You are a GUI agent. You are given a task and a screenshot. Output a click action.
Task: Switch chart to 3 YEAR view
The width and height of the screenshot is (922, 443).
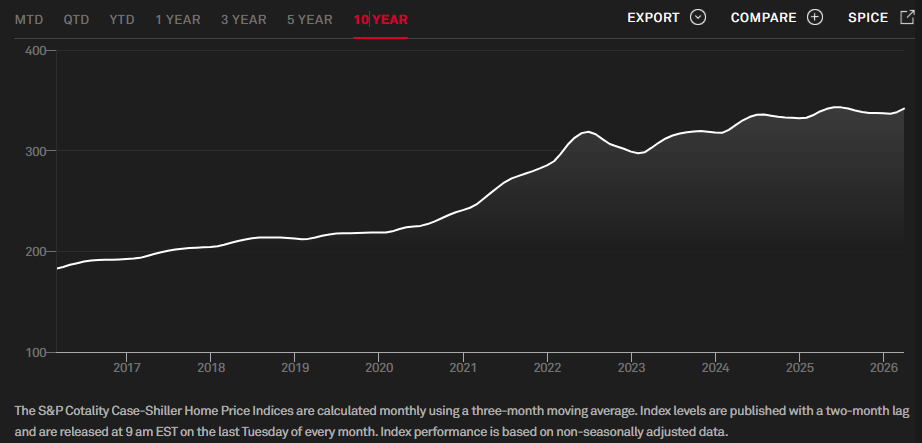click(243, 19)
